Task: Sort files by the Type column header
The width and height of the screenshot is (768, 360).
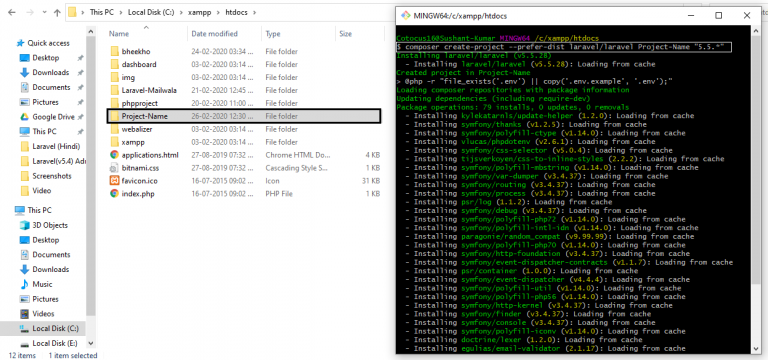Action: click(273, 34)
